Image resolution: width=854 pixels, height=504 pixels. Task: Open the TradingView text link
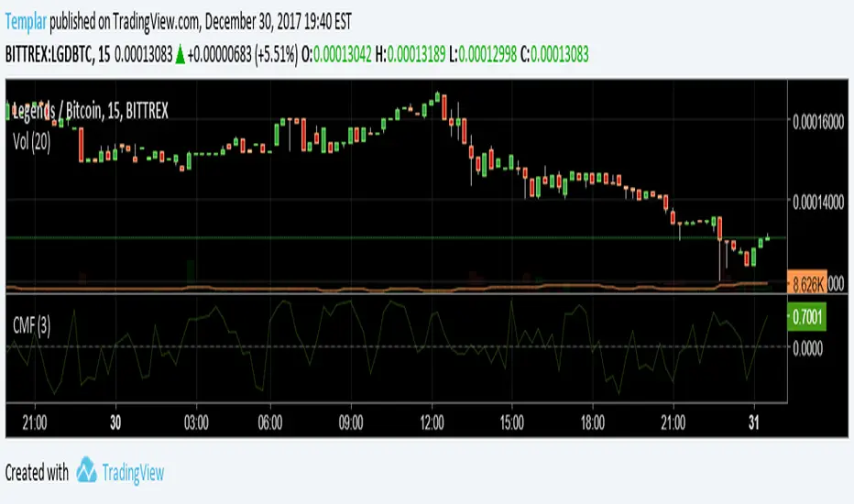[133, 473]
